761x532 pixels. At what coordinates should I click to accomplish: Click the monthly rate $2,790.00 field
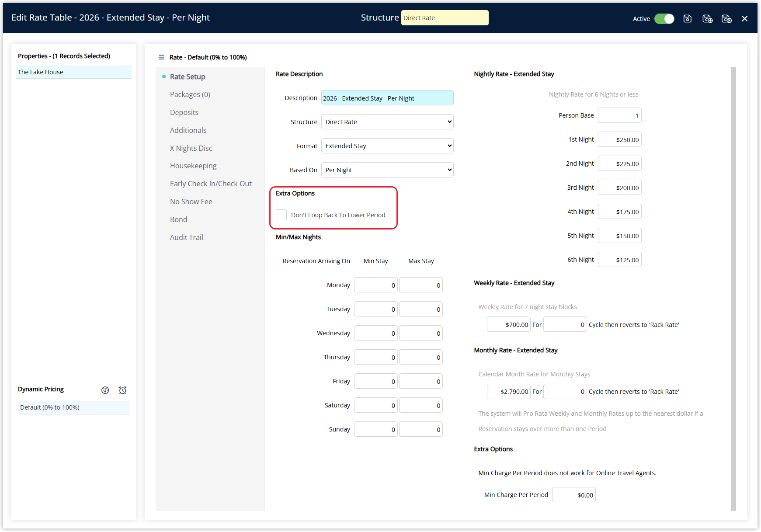tap(509, 391)
